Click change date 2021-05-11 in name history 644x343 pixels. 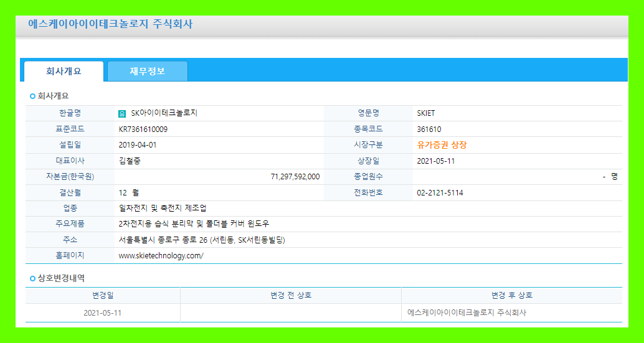103,313
